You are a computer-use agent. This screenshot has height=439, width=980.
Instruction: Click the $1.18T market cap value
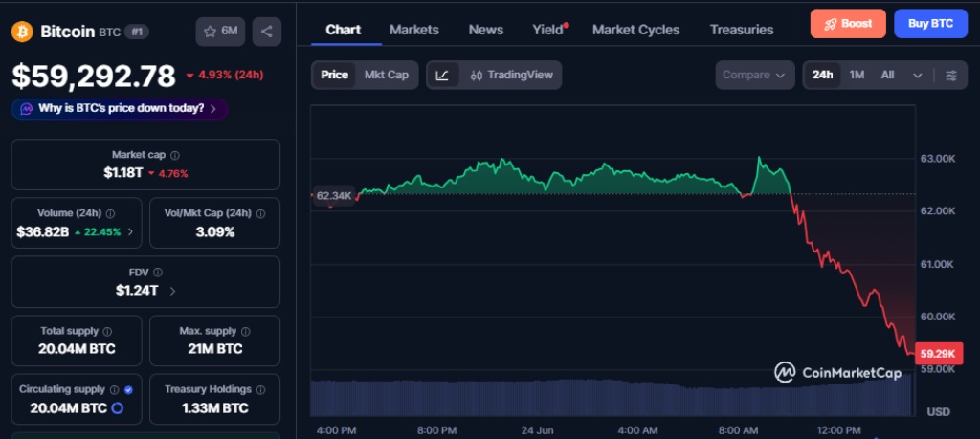pyautogui.click(x=123, y=173)
